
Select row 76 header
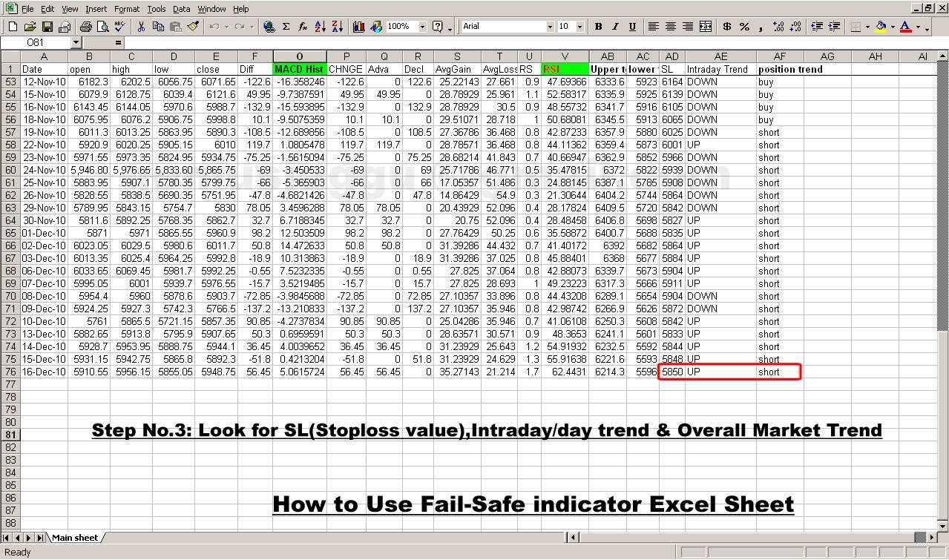(10, 372)
